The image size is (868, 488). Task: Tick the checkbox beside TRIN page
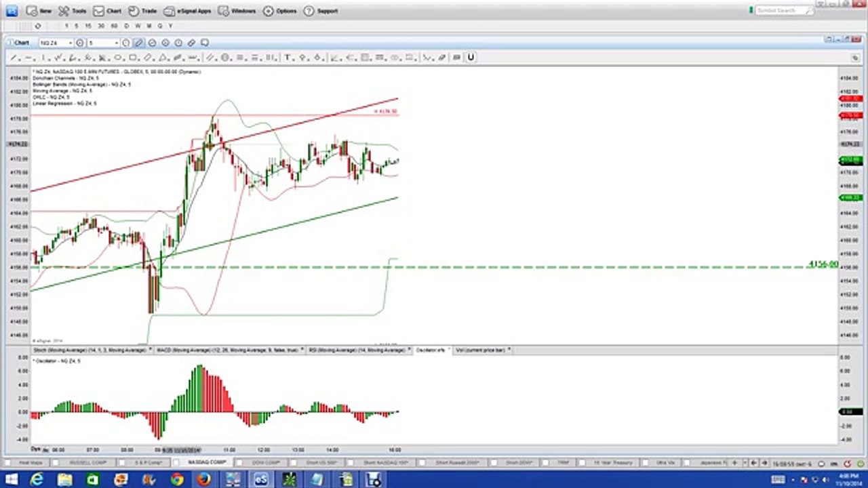pyautogui.click(x=546, y=462)
